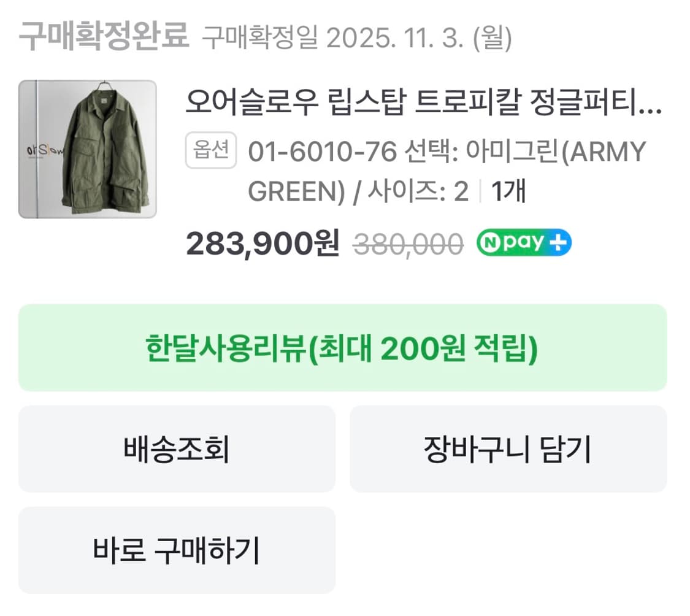Click the 옵션 label badge
Viewport: 690px width, 616px height.
click(x=210, y=150)
